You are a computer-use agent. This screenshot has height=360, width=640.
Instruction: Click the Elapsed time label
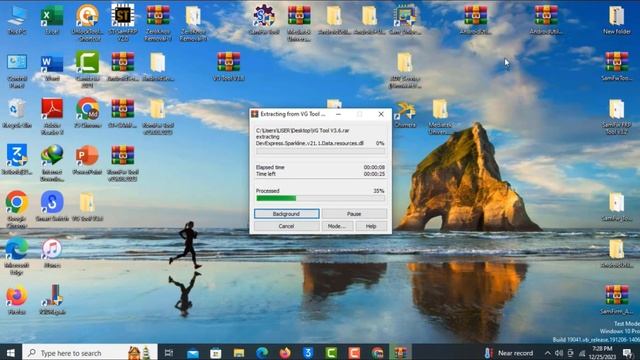pos(270,167)
